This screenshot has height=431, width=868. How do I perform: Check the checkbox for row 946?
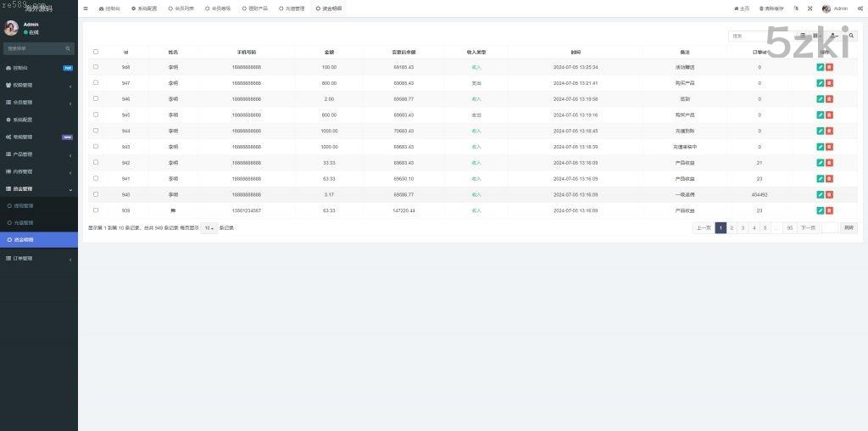(96, 98)
